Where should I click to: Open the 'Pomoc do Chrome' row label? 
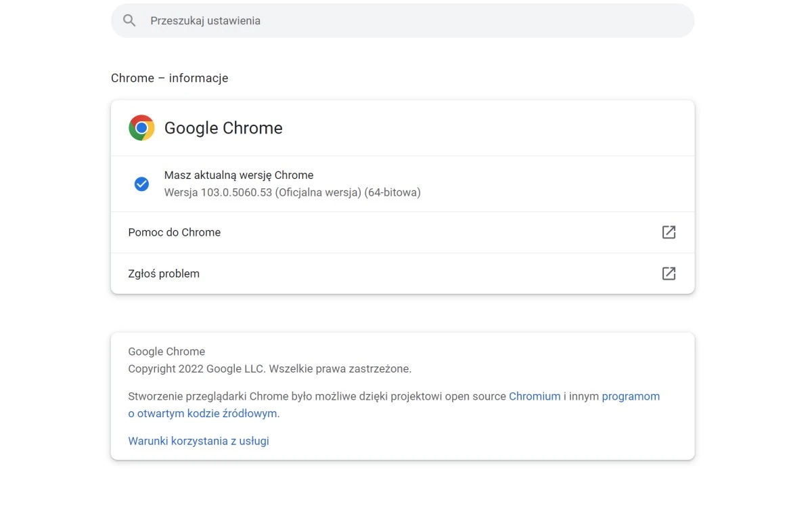[175, 232]
